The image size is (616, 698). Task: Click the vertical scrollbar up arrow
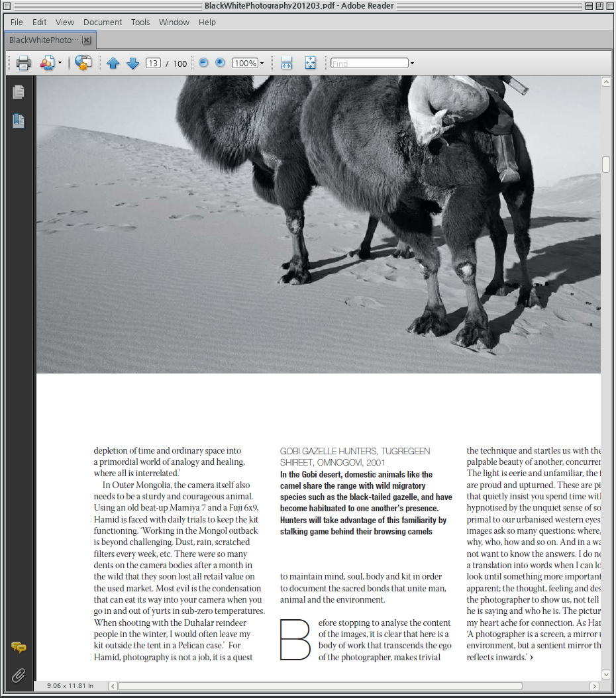click(x=606, y=82)
